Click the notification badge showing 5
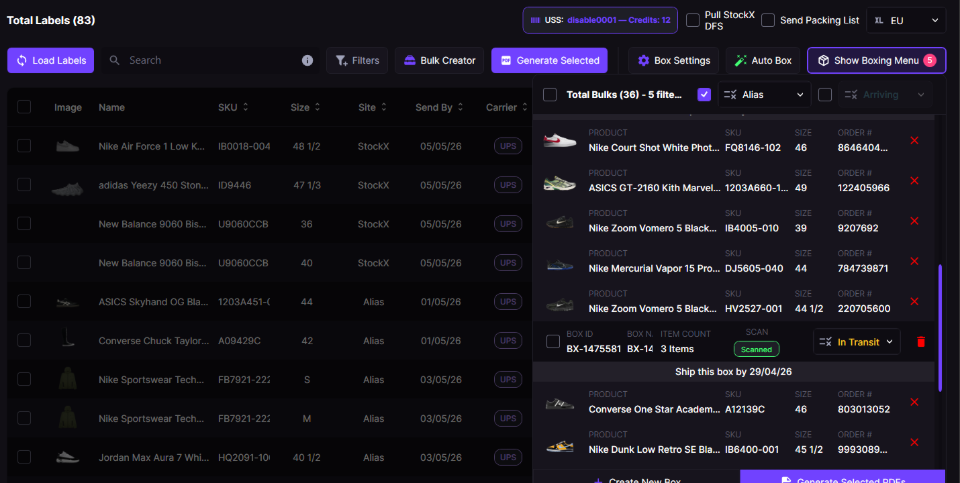The image size is (960, 483). tap(929, 60)
